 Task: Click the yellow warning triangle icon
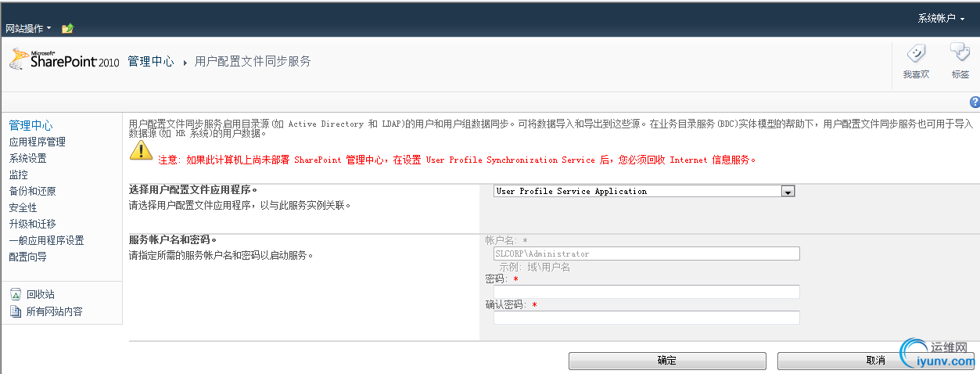click(140, 152)
